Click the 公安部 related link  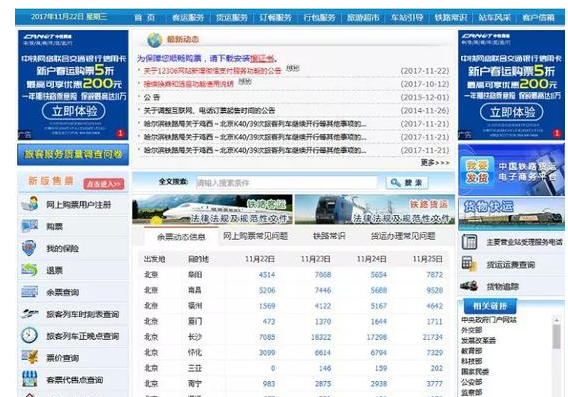pos(471,381)
